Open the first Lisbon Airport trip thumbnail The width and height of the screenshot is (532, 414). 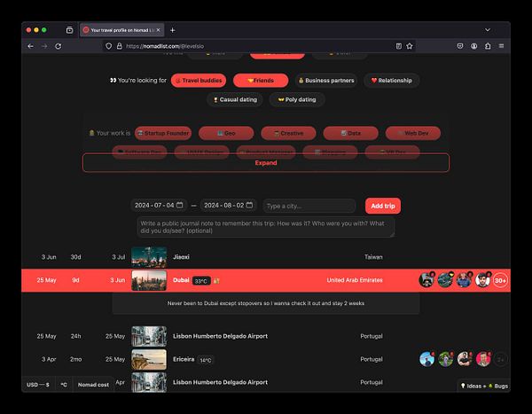149,336
